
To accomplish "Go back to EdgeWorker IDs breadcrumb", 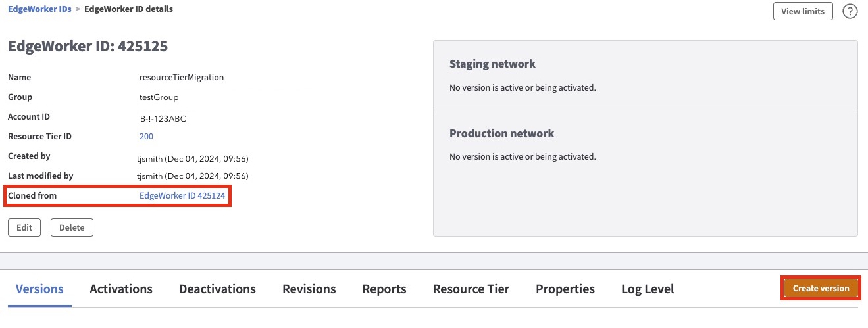I will coord(39,9).
